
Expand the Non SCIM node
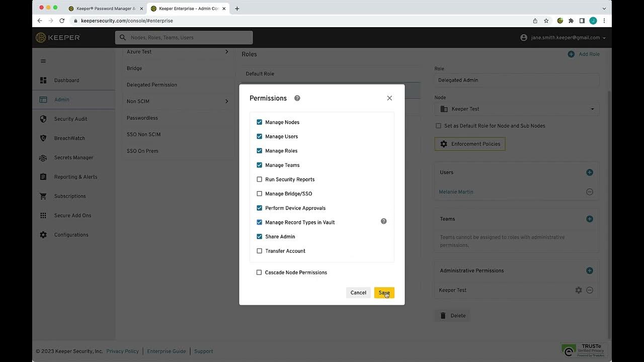(226, 102)
